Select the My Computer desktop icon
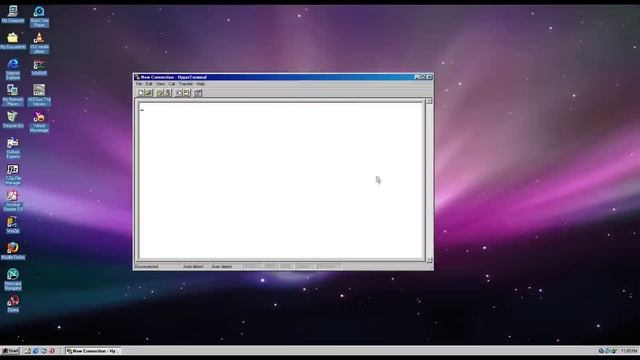This screenshot has width=640, height=360. tap(13, 14)
